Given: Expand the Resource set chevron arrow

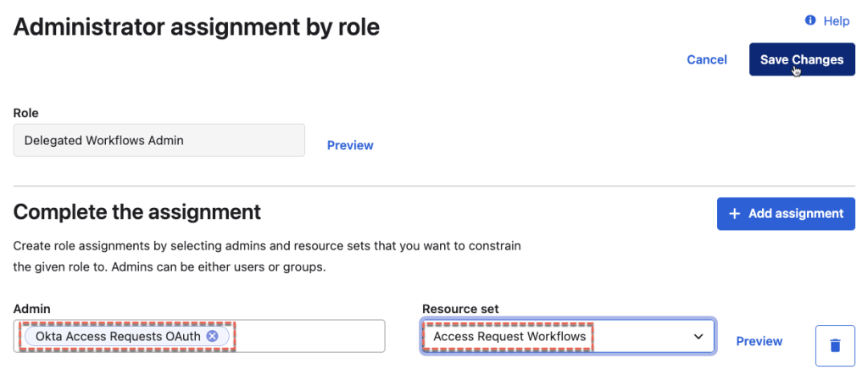Looking at the screenshot, I should click(x=698, y=337).
